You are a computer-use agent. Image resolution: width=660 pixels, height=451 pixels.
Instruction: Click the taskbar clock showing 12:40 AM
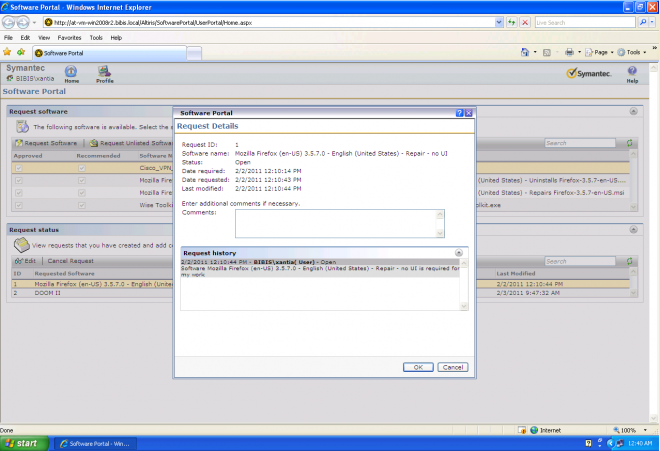pyautogui.click(x=640, y=443)
